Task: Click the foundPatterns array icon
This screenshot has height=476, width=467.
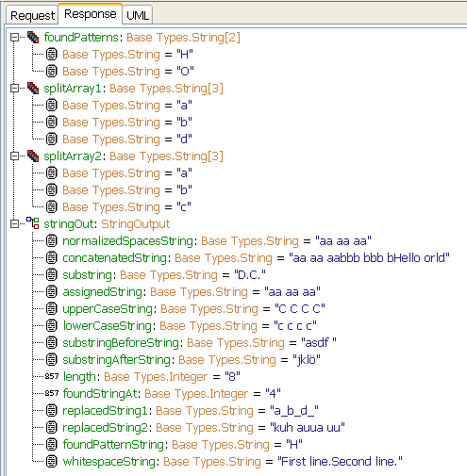Action: [x=33, y=37]
